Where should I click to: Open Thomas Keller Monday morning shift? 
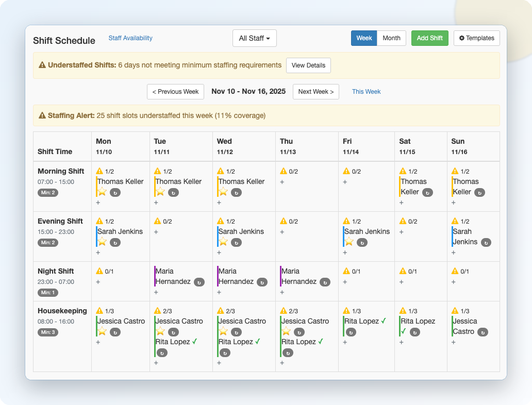(121, 181)
